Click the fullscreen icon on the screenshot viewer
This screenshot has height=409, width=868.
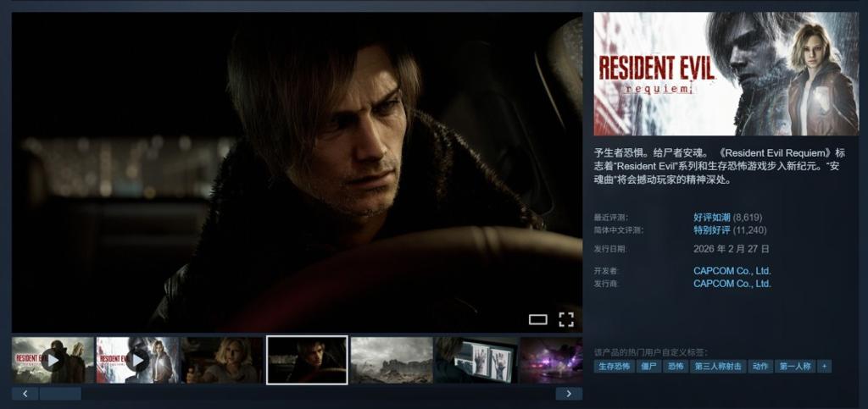pos(566,319)
